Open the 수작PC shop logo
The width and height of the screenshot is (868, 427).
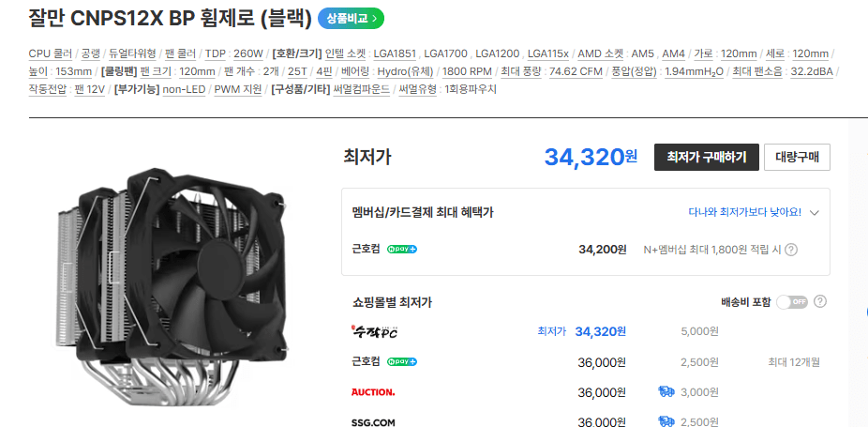click(374, 331)
